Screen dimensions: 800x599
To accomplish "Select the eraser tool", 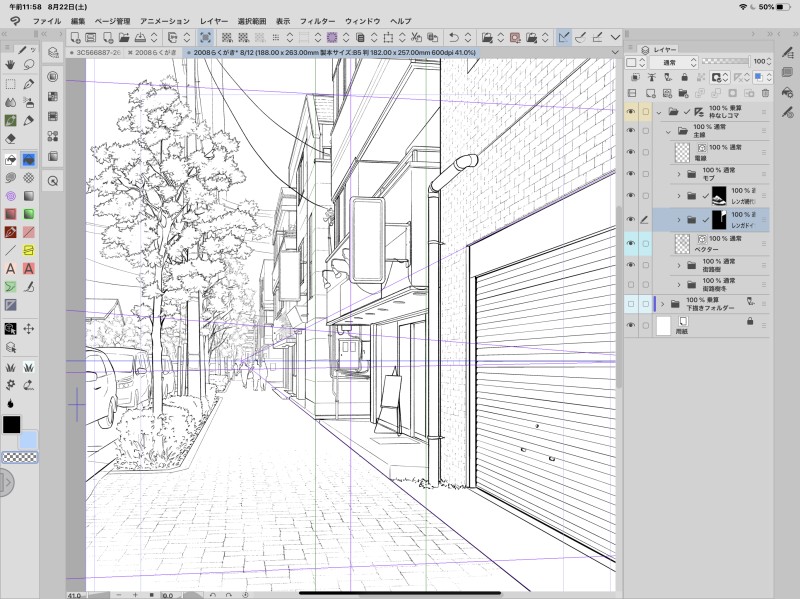I will tap(10, 139).
